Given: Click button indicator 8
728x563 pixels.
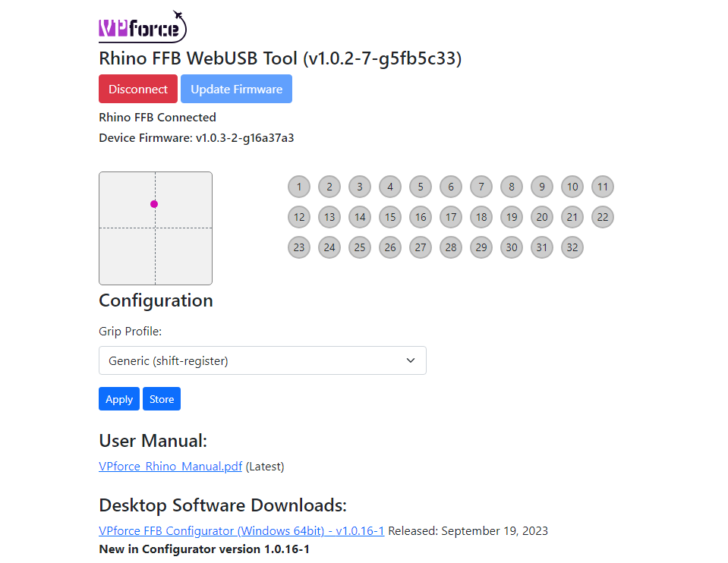Looking at the screenshot, I should 512,187.
